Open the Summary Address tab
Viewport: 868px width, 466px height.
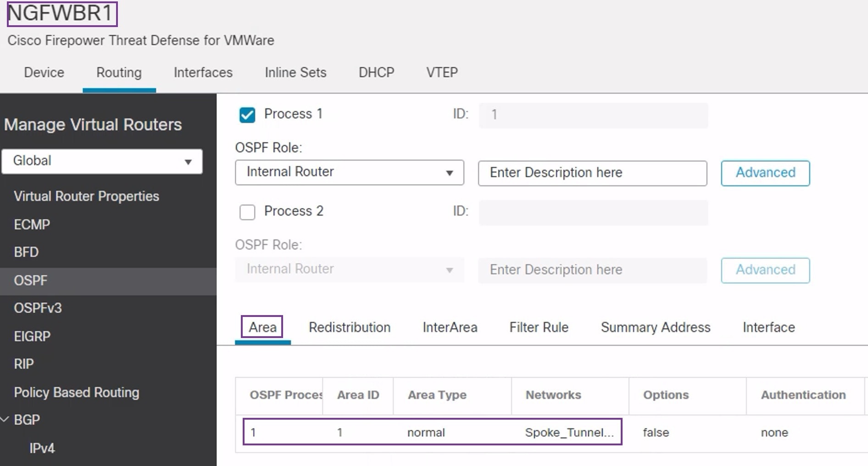pos(655,327)
